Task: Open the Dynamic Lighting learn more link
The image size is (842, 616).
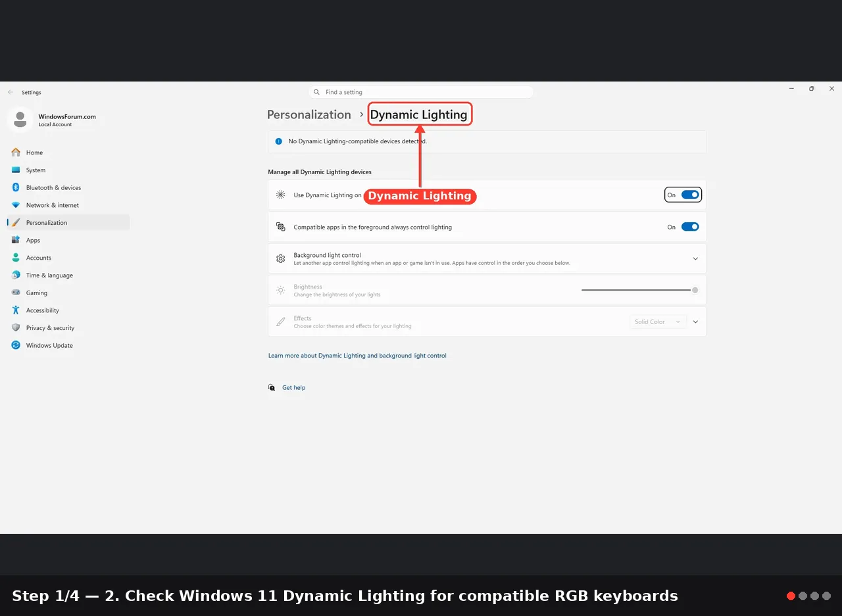Action: point(357,356)
